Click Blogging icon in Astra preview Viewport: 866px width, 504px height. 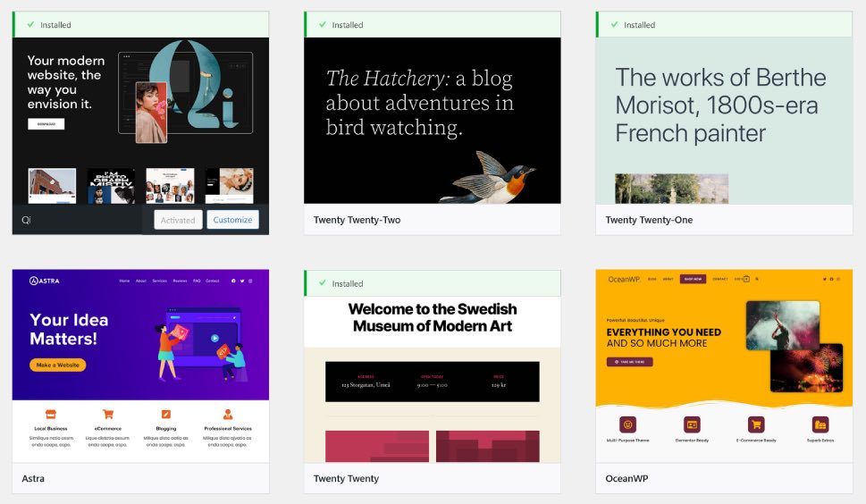click(x=165, y=414)
